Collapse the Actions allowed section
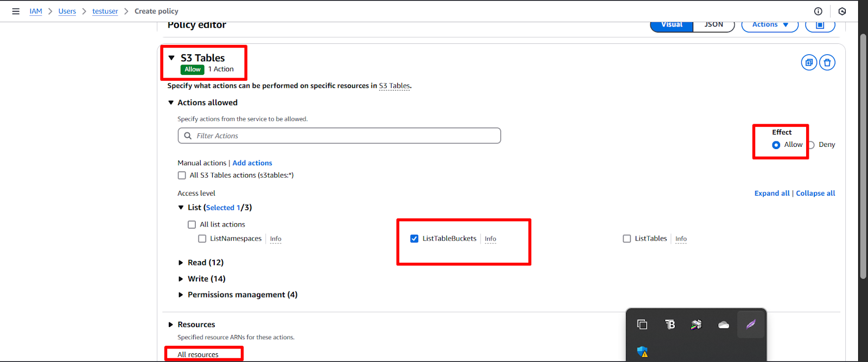Image resolution: width=868 pixels, height=362 pixels. point(171,102)
